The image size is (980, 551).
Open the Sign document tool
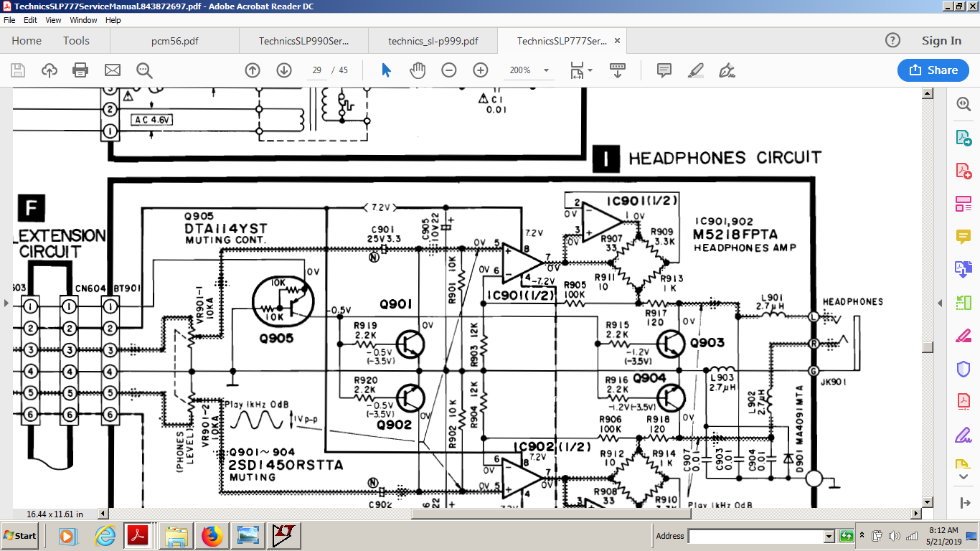(x=727, y=70)
